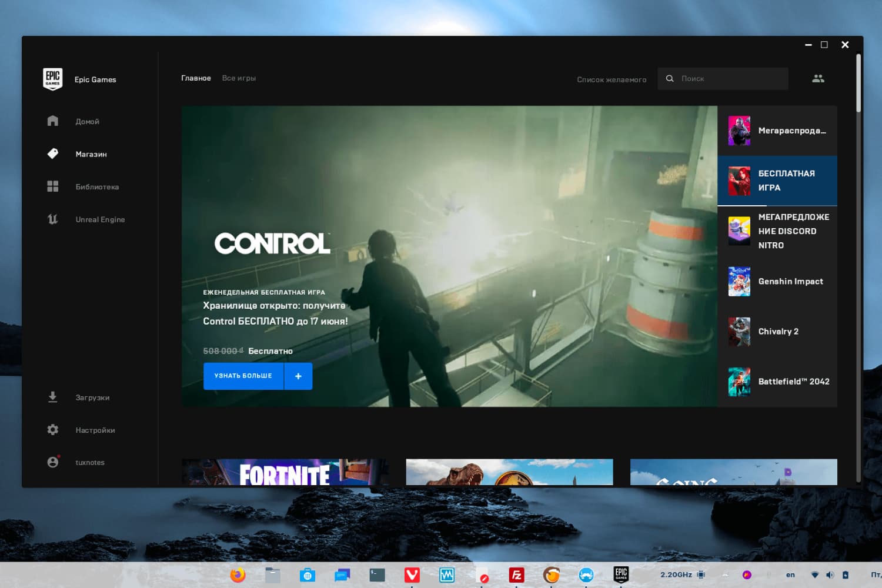This screenshot has height=588, width=882.
Task: Click the Epic Games taskbar icon
Action: [621, 574]
